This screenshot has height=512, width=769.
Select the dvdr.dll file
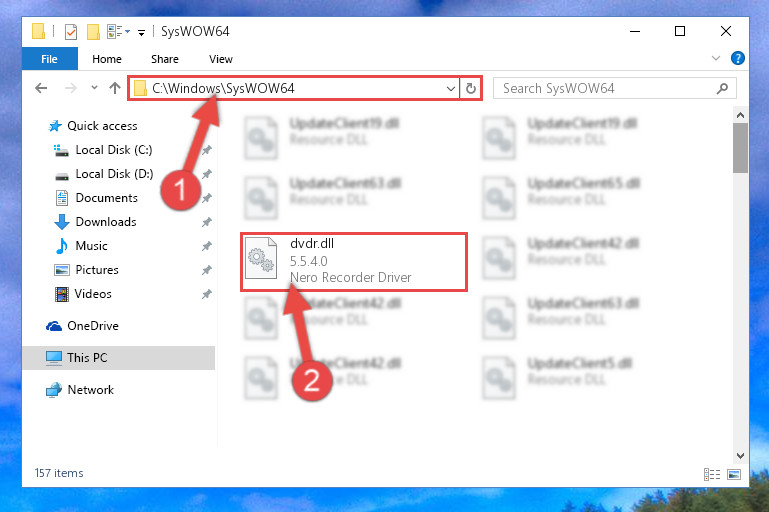pyautogui.click(x=354, y=262)
